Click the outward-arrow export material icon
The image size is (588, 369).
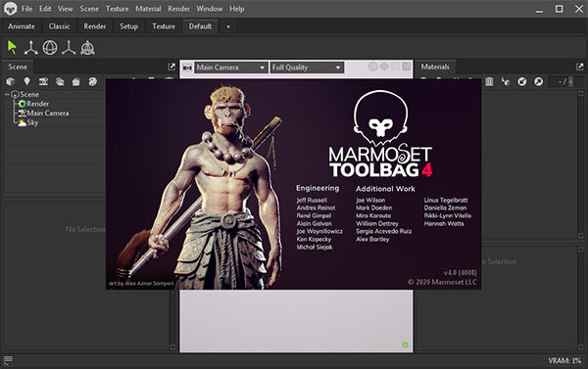(x=538, y=81)
